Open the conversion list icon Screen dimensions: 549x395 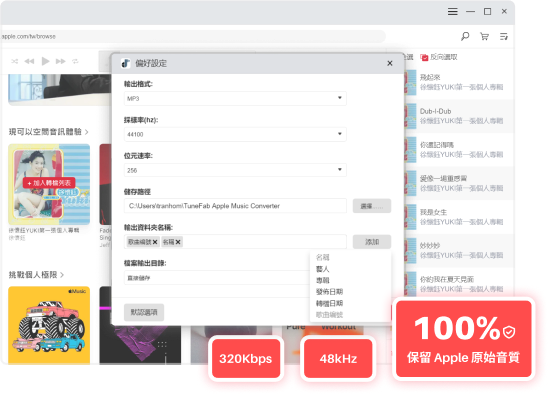504,36
